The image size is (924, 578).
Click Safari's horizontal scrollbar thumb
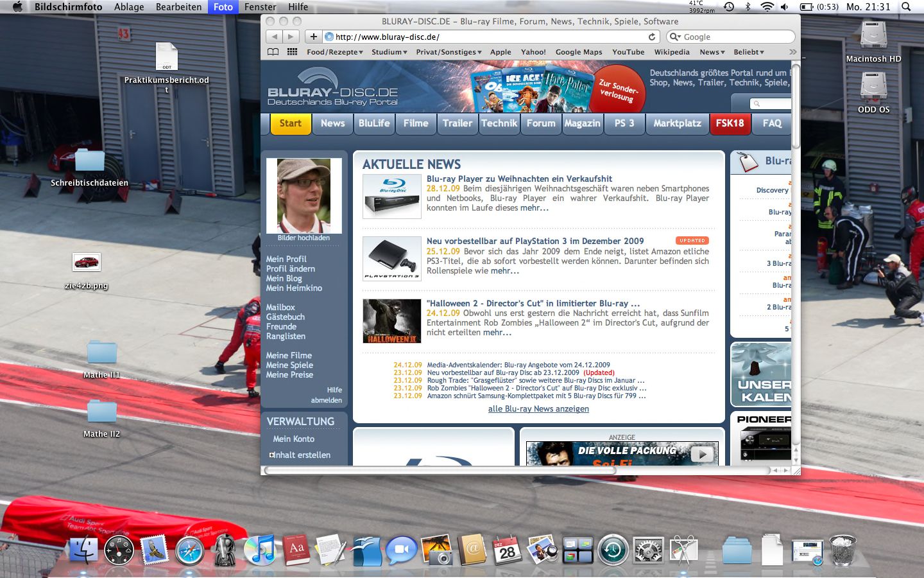(x=440, y=471)
